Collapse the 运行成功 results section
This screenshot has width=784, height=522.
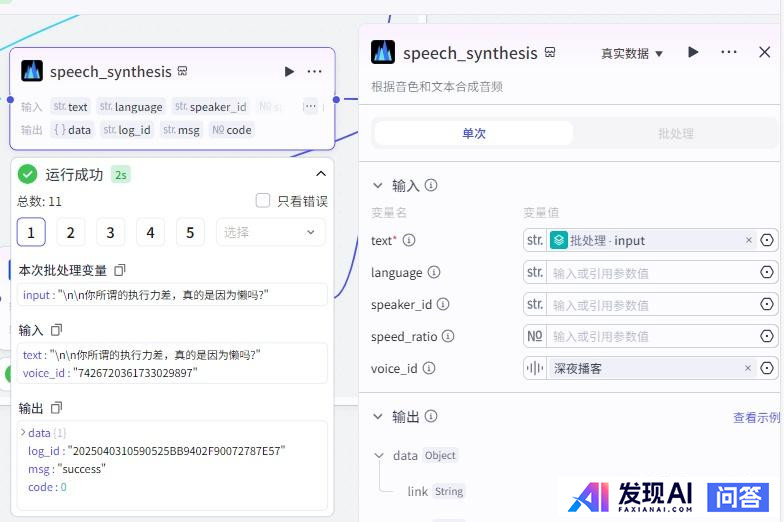click(321, 174)
